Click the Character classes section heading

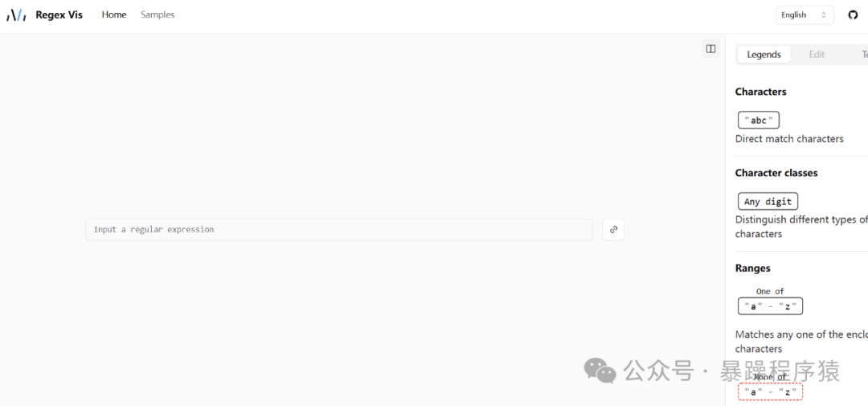point(776,173)
